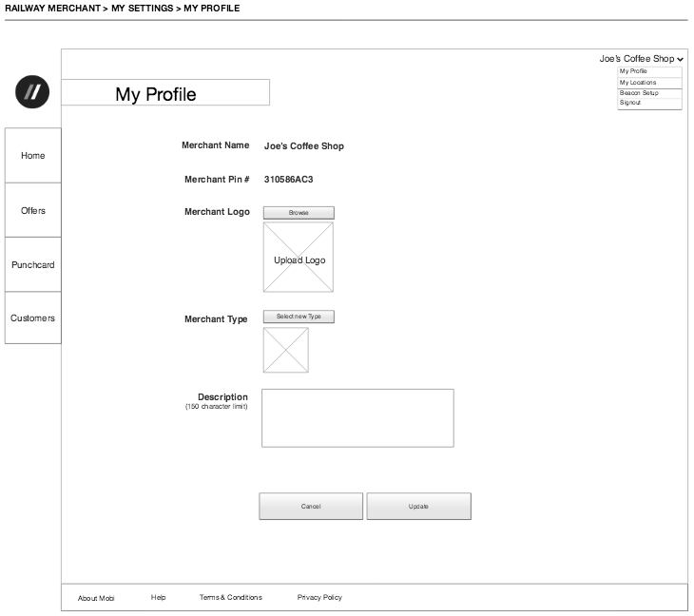694x616 pixels.
Task: Go to the Offers sidebar tab
Action: (33, 210)
